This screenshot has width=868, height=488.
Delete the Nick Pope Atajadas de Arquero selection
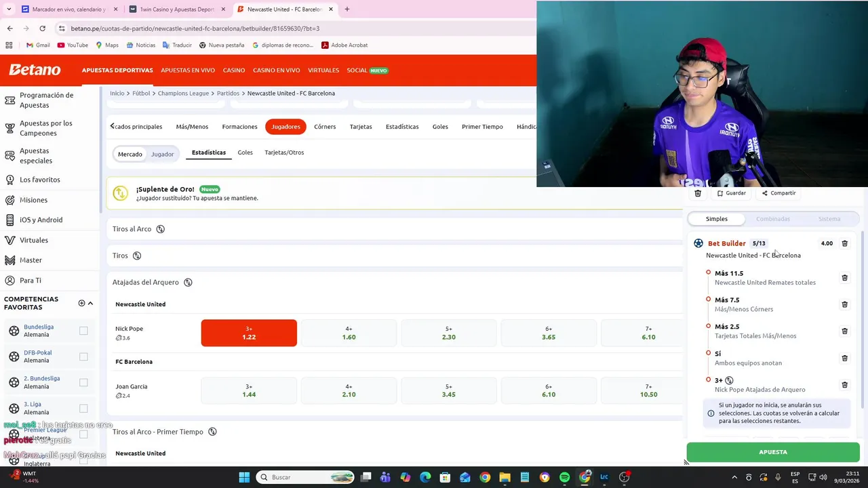[x=844, y=385]
